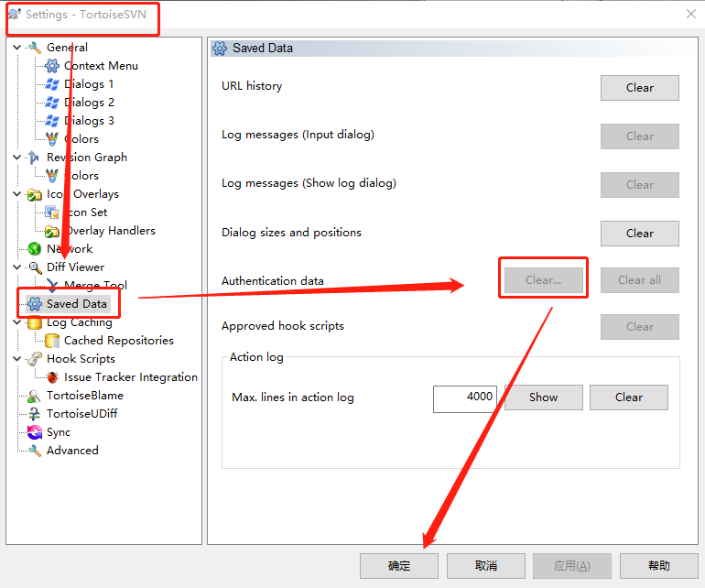Click the Dialogs 1 windows icon
The height and width of the screenshot is (588, 705).
point(52,84)
